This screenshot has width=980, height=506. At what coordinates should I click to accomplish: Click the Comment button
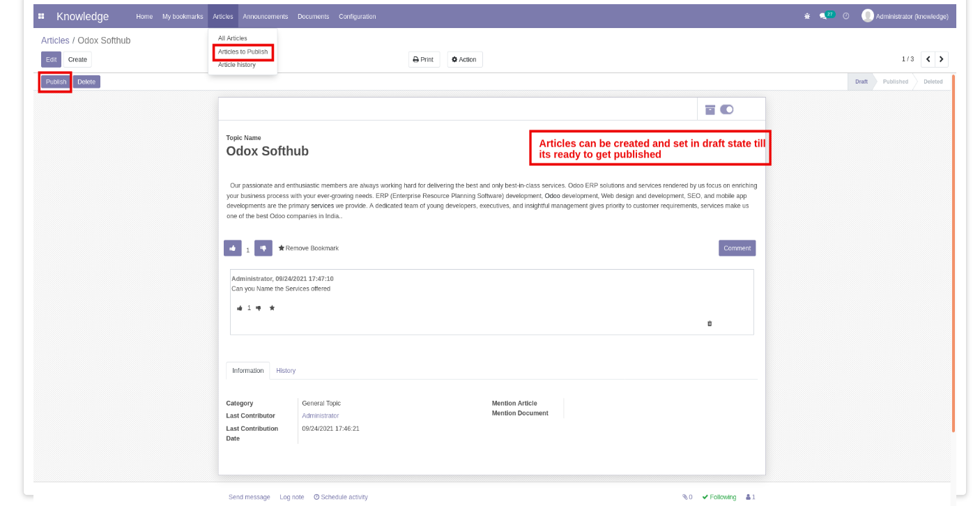(737, 248)
